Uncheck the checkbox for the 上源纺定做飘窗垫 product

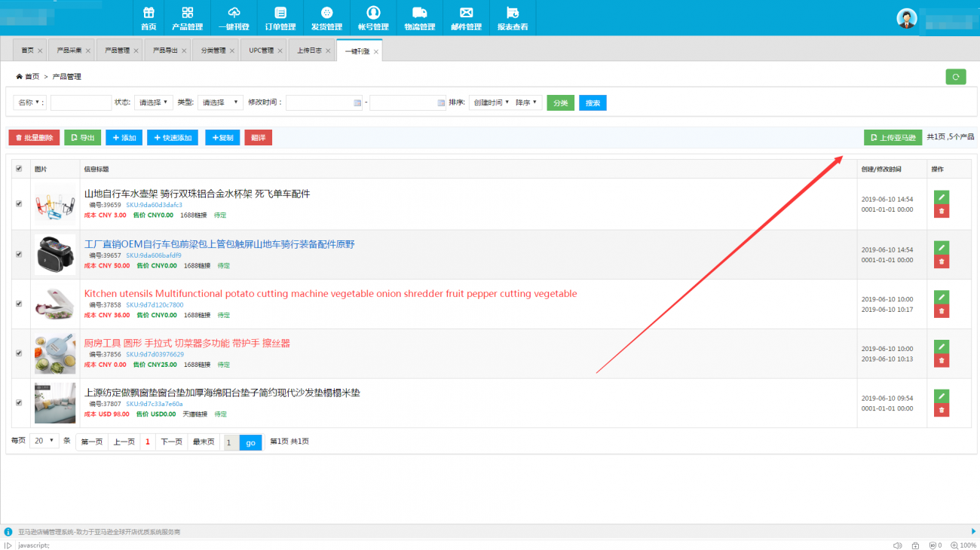coord(19,402)
